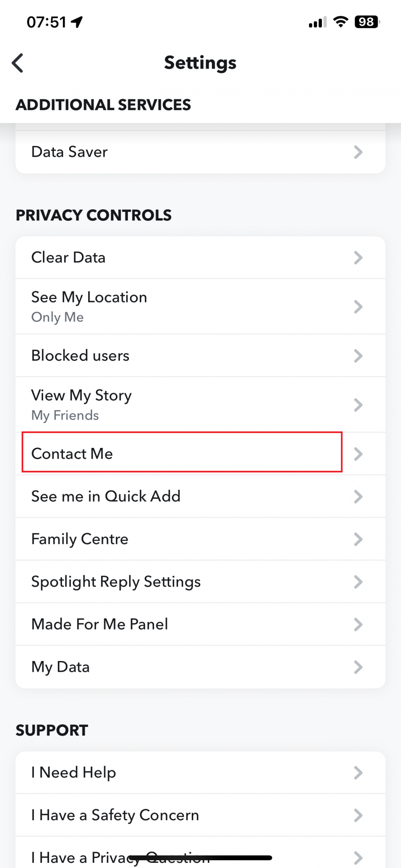Screen dimensions: 401x868
Task: Tap the Wi-Fi status icon
Action: click(x=341, y=22)
